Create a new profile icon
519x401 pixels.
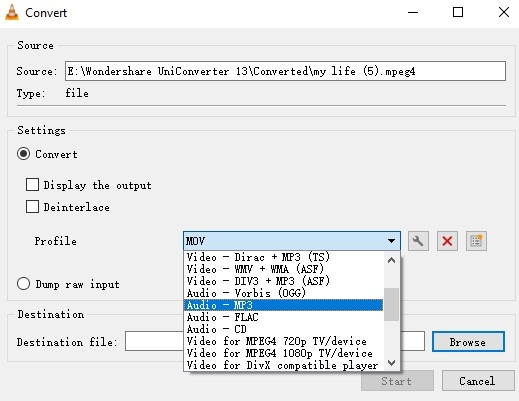tap(476, 241)
